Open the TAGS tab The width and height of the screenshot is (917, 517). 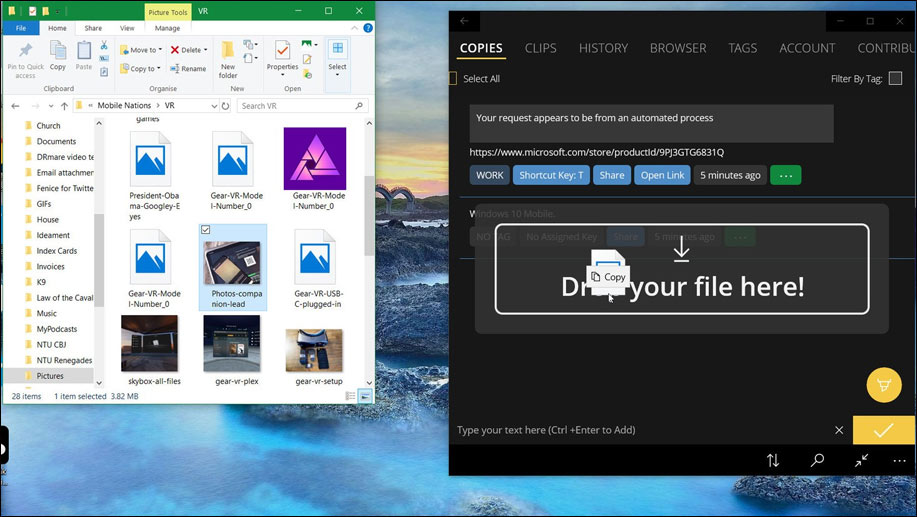click(742, 48)
